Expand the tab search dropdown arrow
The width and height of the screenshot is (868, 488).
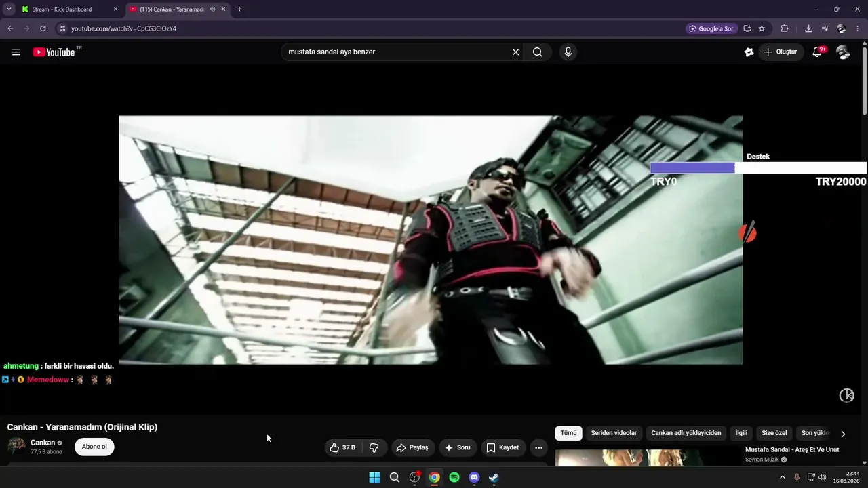[x=9, y=9]
